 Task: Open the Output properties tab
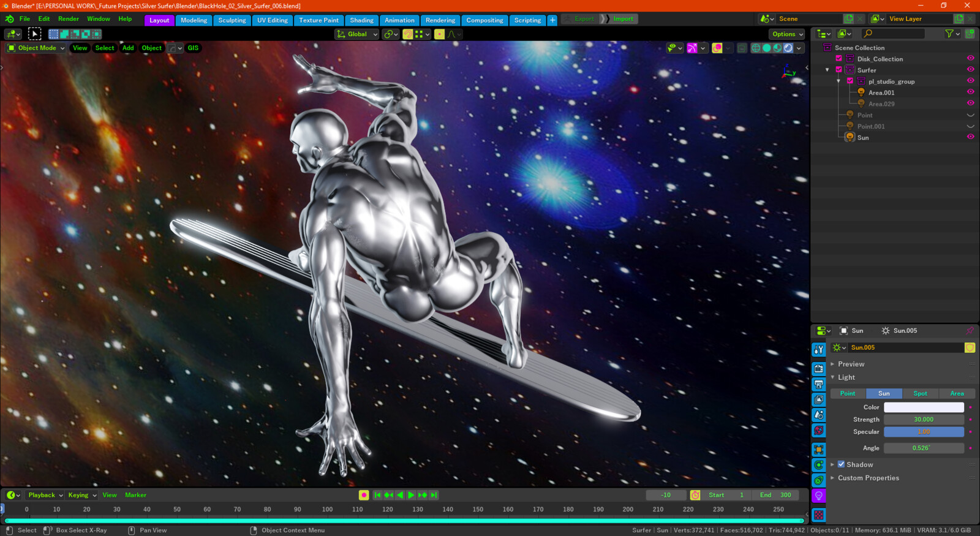tap(819, 384)
